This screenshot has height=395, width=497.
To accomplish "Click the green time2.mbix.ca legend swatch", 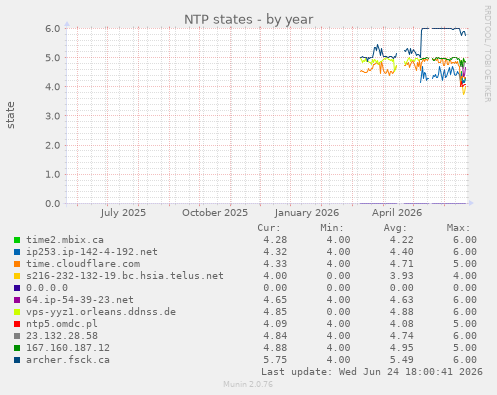I will (x=17, y=240).
